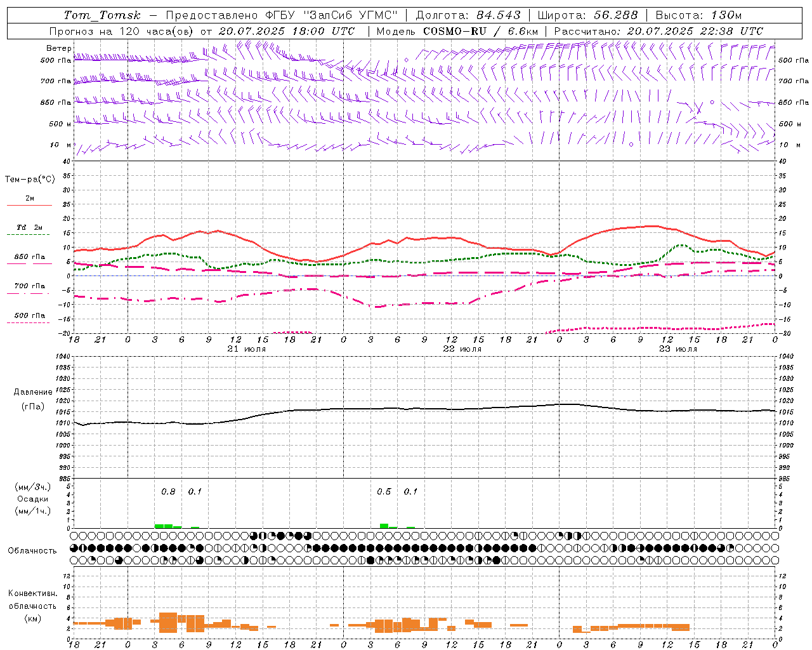
Task: Click the 21 июля date label
Action: pos(246,349)
